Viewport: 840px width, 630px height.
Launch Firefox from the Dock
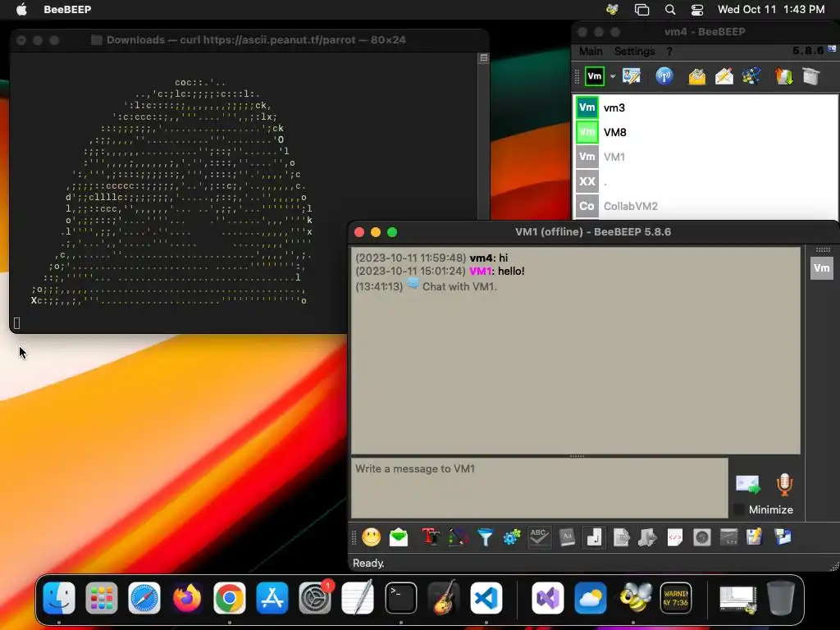pyautogui.click(x=187, y=598)
